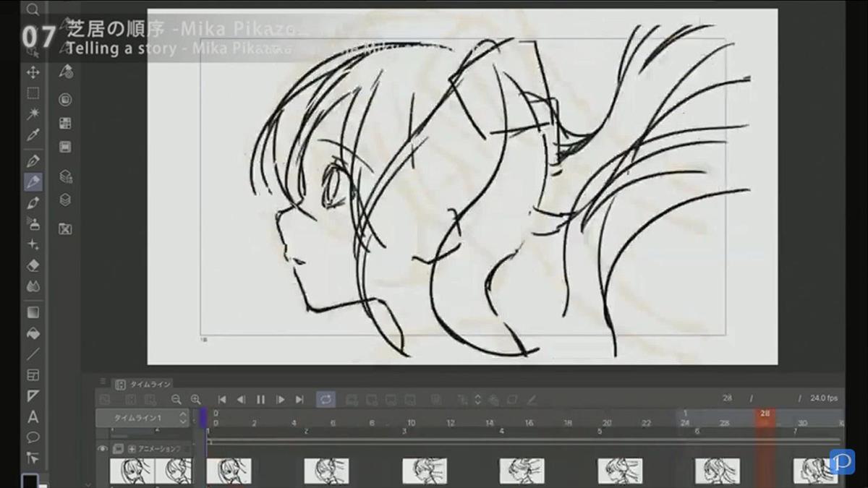Select the Auto Select magic wand tool
This screenshot has height=488, width=868.
pyautogui.click(x=33, y=114)
